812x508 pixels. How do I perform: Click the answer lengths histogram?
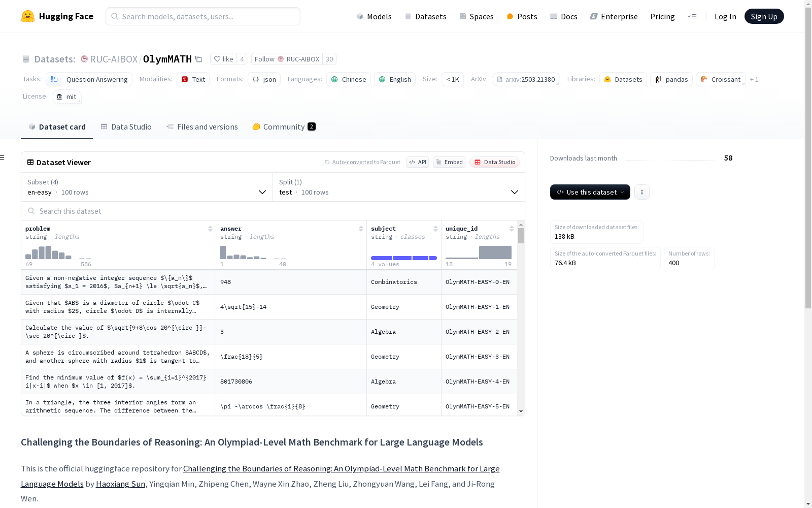[x=253, y=252]
